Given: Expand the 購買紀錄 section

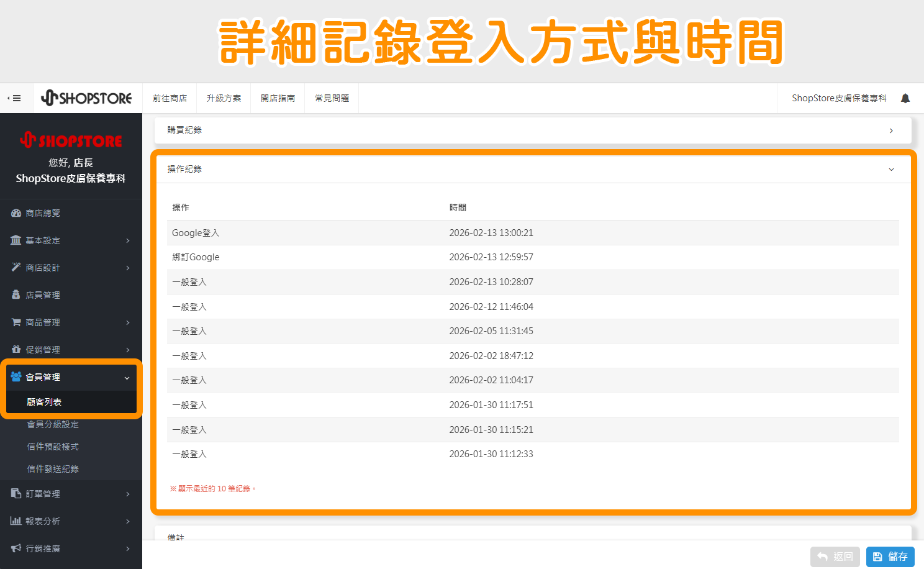Looking at the screenshot, I should tap(891, 130).
